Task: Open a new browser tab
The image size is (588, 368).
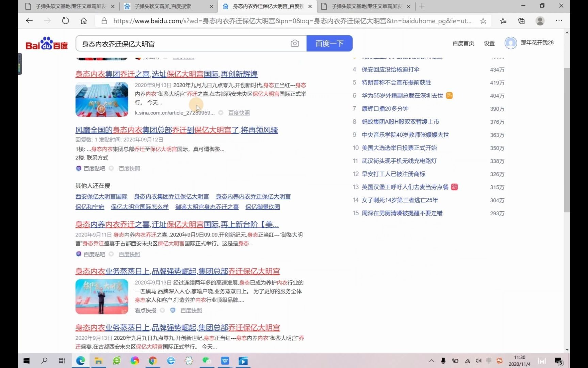Action: pyautogui.click(x=422, y=6)
